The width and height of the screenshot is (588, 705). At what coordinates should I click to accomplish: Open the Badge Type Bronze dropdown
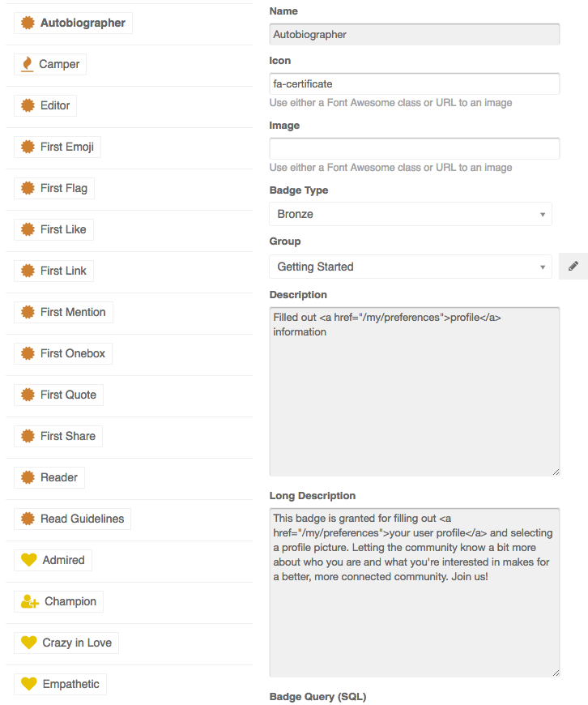(x=411, y=214)
